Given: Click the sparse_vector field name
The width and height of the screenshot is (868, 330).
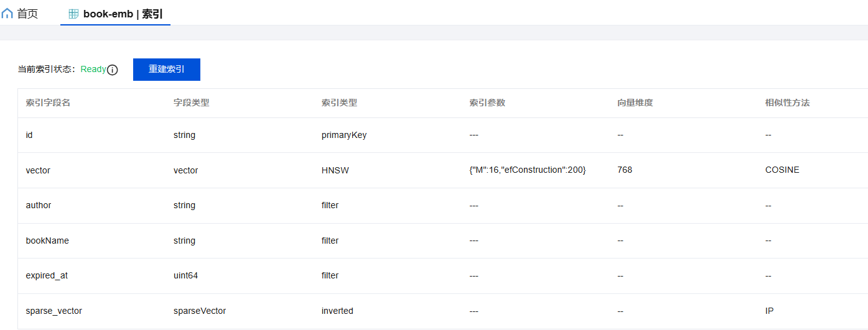Looking at the screenshot, I should click(x=54, y=311).
